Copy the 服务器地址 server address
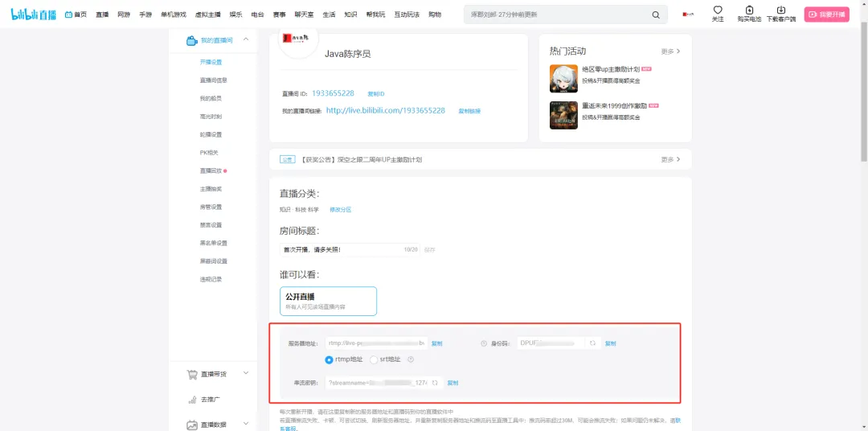This screenshot has height=431, width=868. 436,343
